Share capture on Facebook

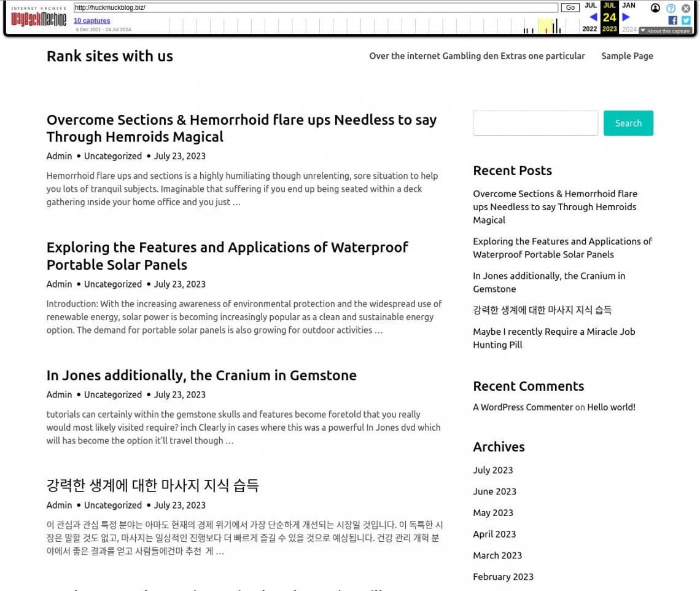tap(672, 20)
